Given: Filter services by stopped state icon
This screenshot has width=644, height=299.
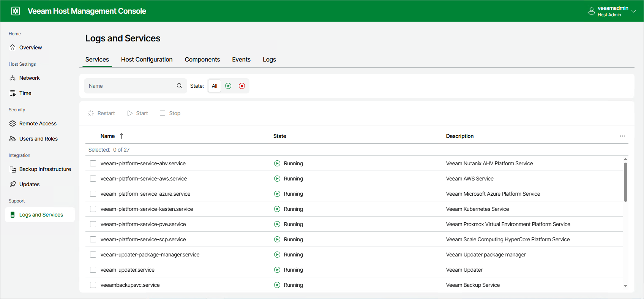Looking at the screenshot, I should coord(242,86).
